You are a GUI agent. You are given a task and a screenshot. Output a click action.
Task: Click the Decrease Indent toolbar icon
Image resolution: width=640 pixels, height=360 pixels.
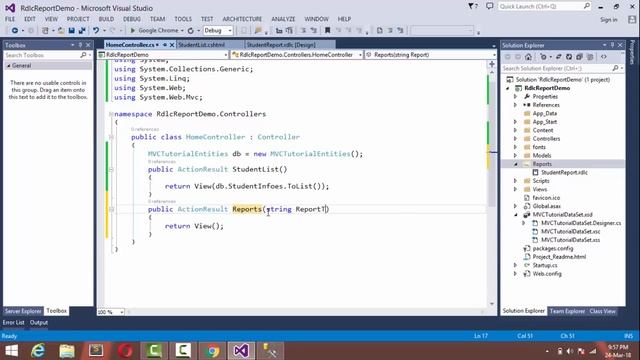pos(279,31)
